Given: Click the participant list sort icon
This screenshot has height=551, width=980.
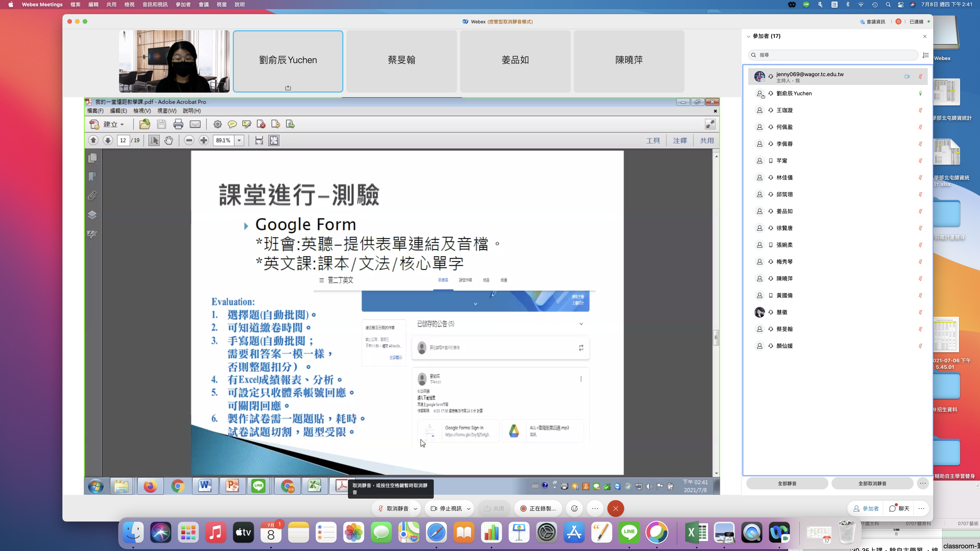Looking at the screenshot, I should point(926,55).
